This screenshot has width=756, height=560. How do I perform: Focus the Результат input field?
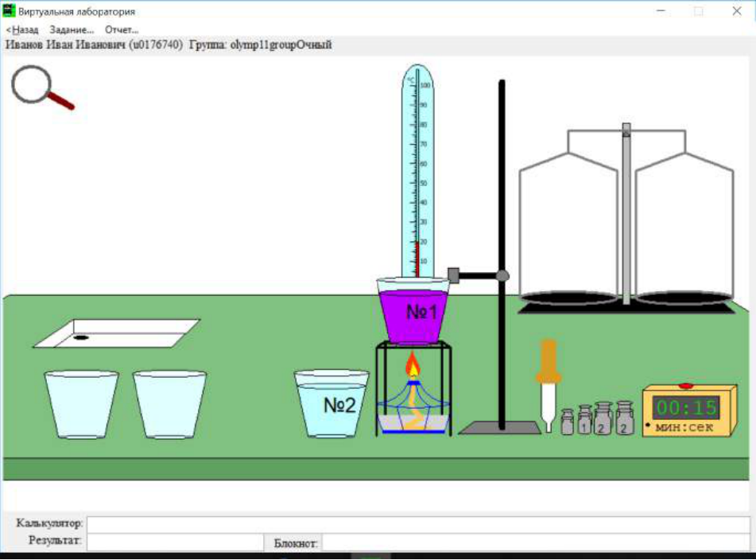(175, 542)
